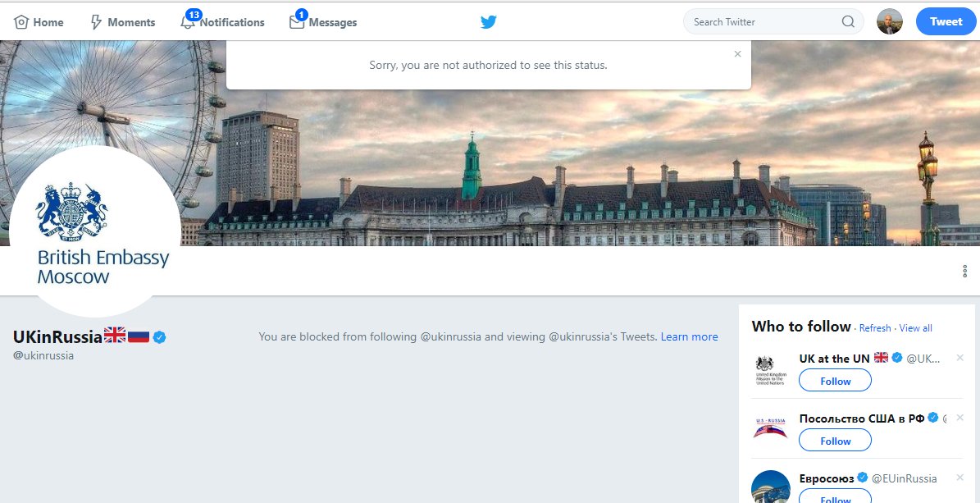Click the UK at the UN avatar
This screenshot has width=980, height=503.
(770, 370)
